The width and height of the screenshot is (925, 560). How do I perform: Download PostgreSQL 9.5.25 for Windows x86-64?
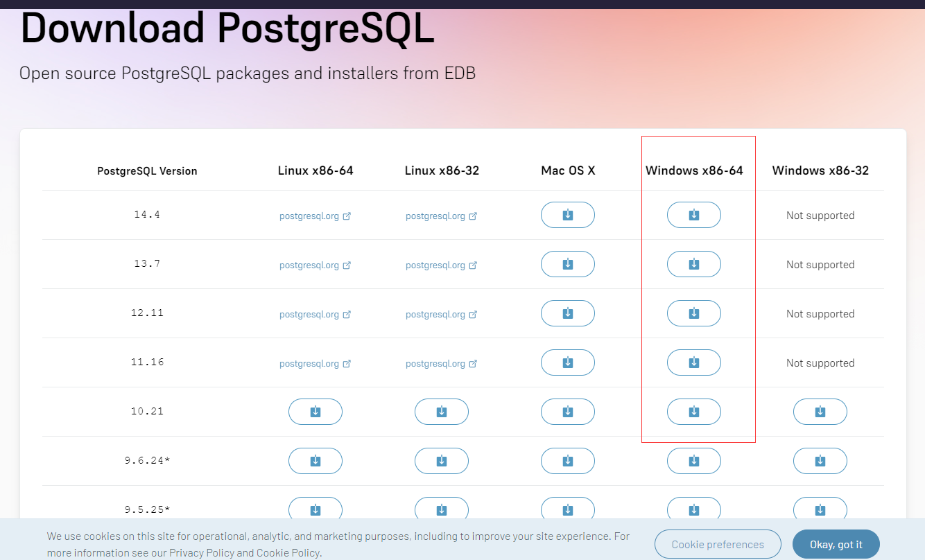pos(693,509)
